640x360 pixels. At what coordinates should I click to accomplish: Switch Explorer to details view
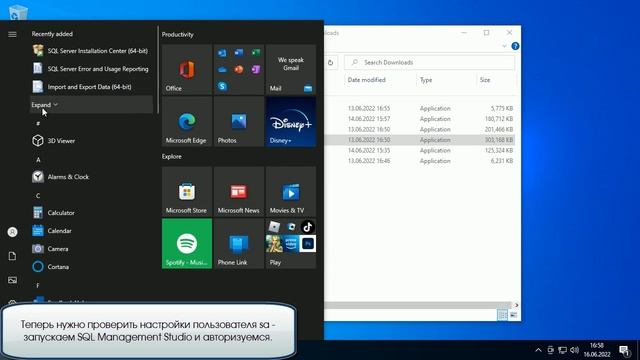[502, 315]
